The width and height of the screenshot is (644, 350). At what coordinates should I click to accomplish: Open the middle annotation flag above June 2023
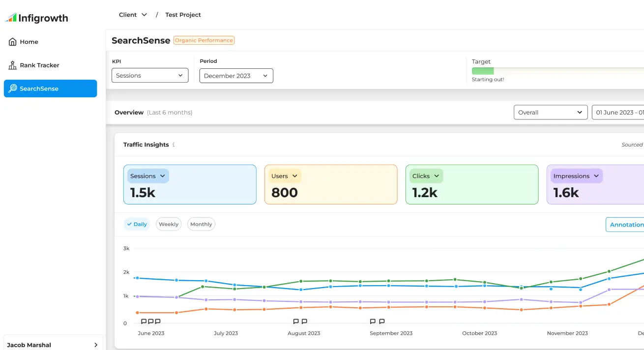[151, 321]
